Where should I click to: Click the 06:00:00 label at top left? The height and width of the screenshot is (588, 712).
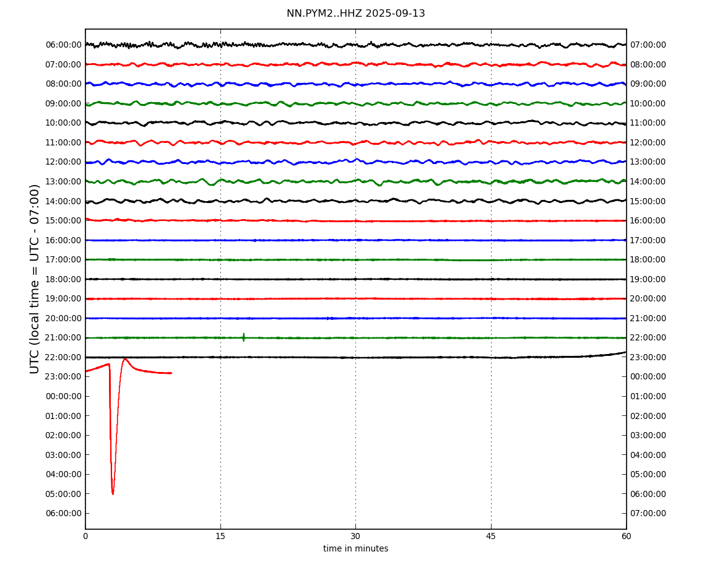(64, 45)
